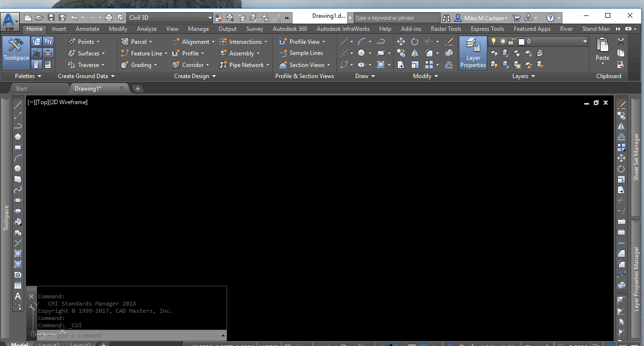Click the Layer Properties button
644x346 pixels.
[x=473, y=53]
